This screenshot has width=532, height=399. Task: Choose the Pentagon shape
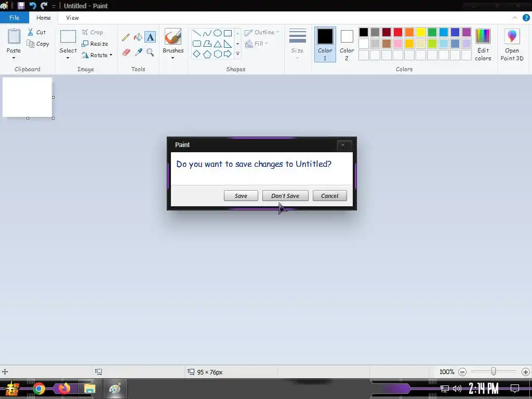pos(207,54)
